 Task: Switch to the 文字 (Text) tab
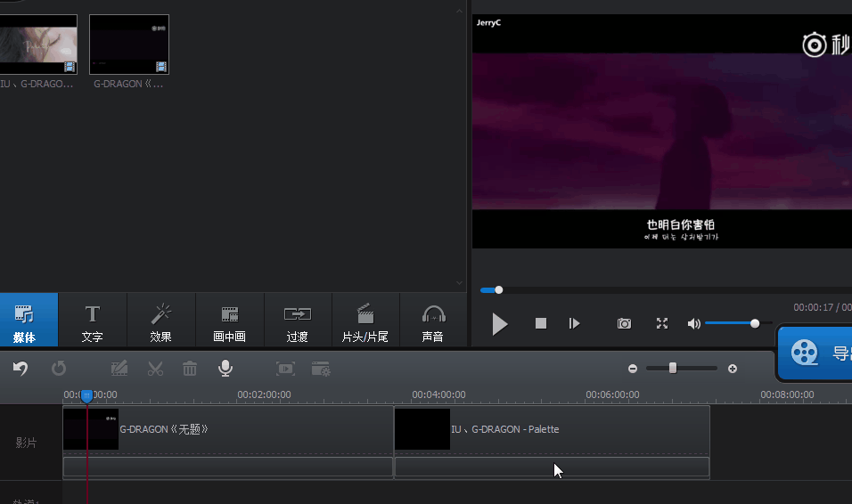click(x=93, y=320)
